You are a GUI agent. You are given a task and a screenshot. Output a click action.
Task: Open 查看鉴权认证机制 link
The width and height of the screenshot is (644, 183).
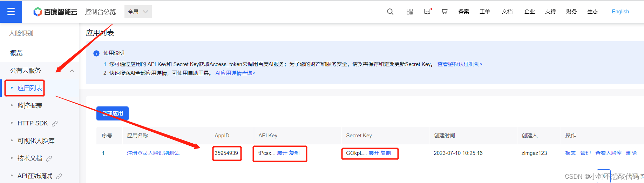click(x=460, y=64)
